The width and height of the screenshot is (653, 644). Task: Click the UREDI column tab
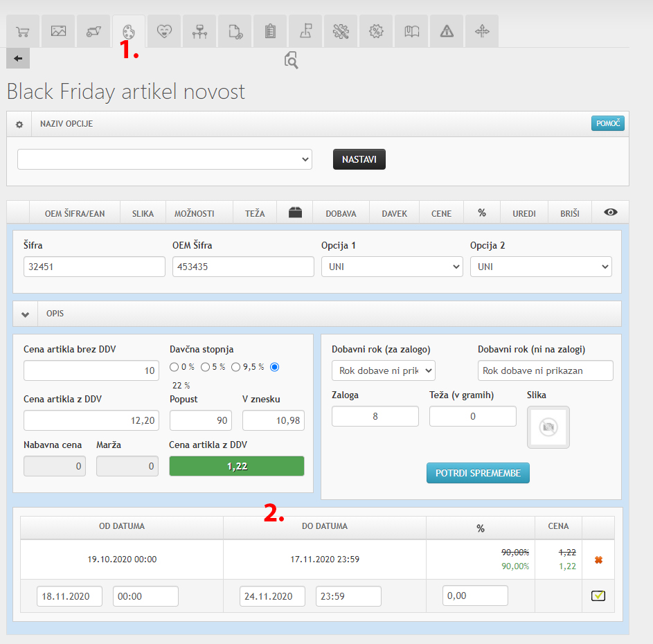coord(524,214)
